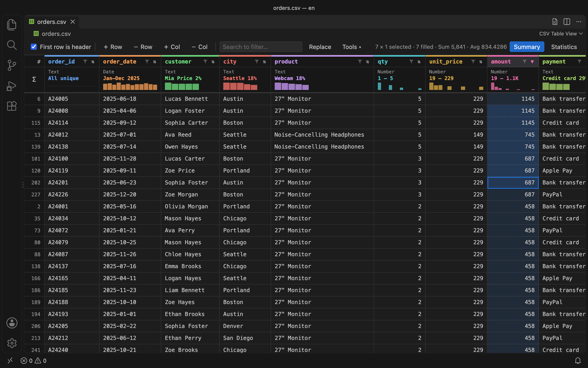Click the + Row button
This screenshot has width=588, height=368.
[113, 47]
